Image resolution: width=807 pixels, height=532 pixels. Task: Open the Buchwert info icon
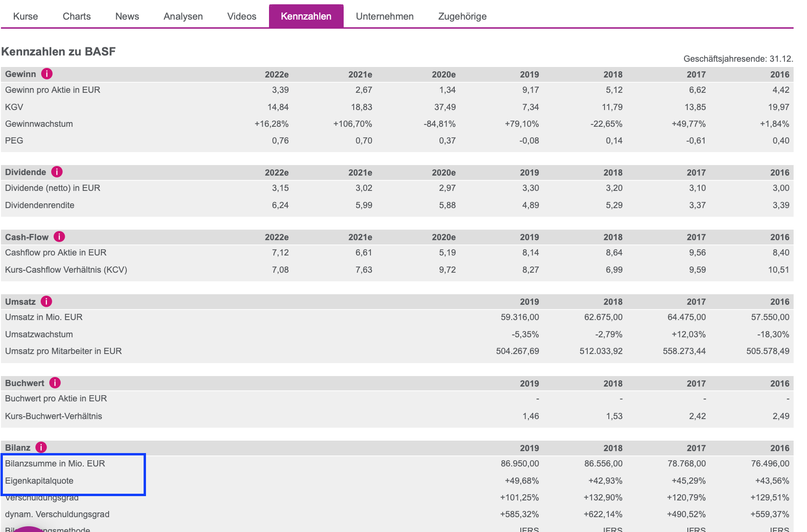tap(55, 383)
